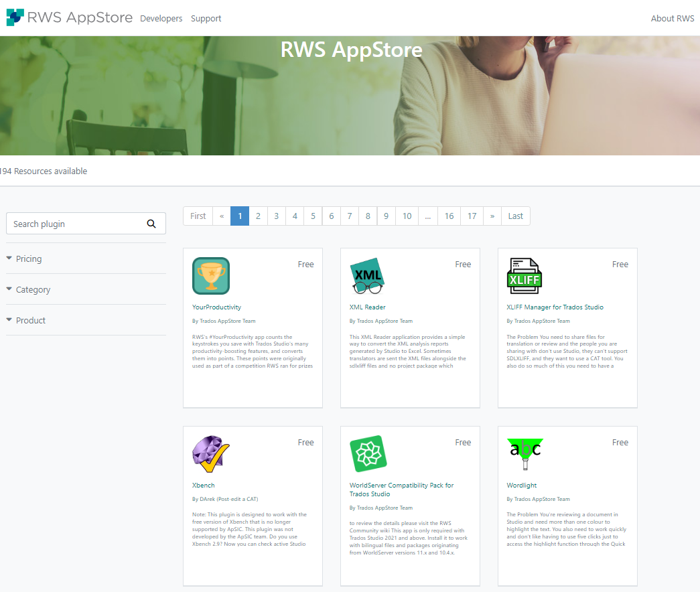The image size is (700, 592).
Task: Open the YourProductivity trophy app icon
Action: pyautogui.click(x=210, y=275)
